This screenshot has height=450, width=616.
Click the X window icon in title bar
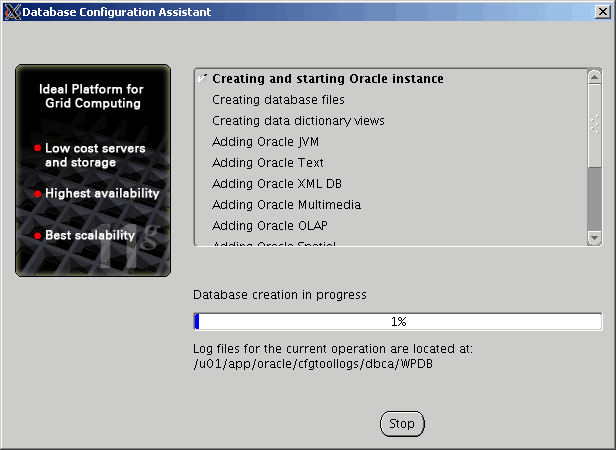pyautogui.click(x=12, y=12)
